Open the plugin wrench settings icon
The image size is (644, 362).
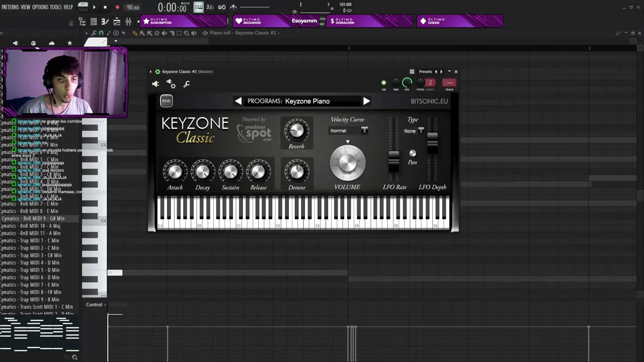pos(187,84)
